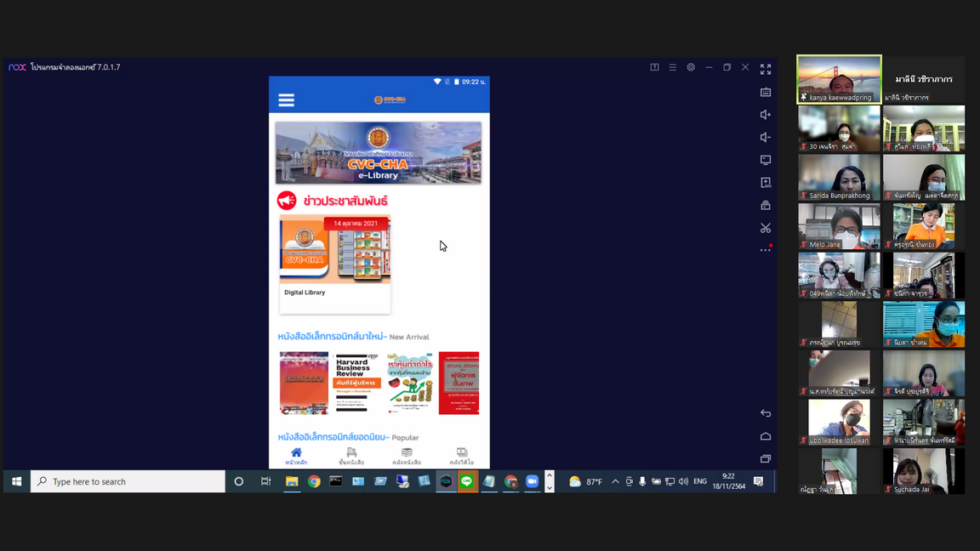Image resolution: width=980 pixels, height=551 pixels.
Task: Select Sarida Bunprakhong's video tile
Action: click(839, 178)
